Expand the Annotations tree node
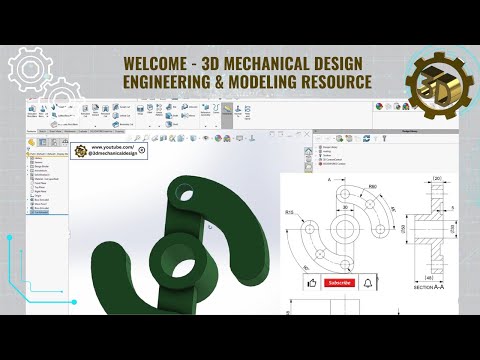 28,171
